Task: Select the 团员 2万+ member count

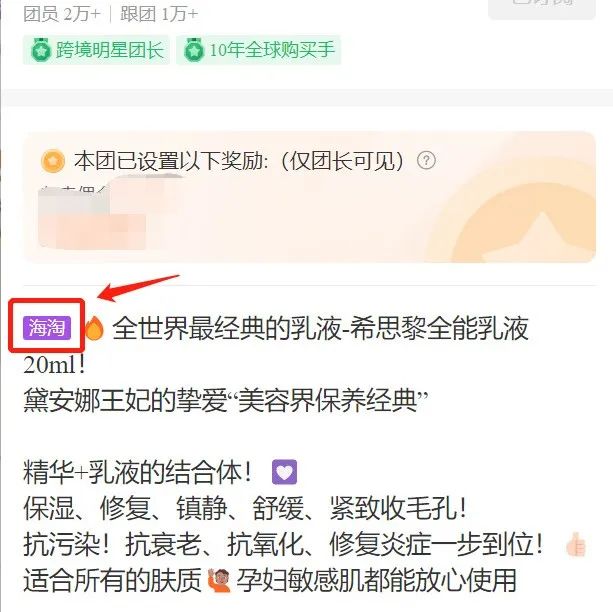Action: click(x=62, y=14)
